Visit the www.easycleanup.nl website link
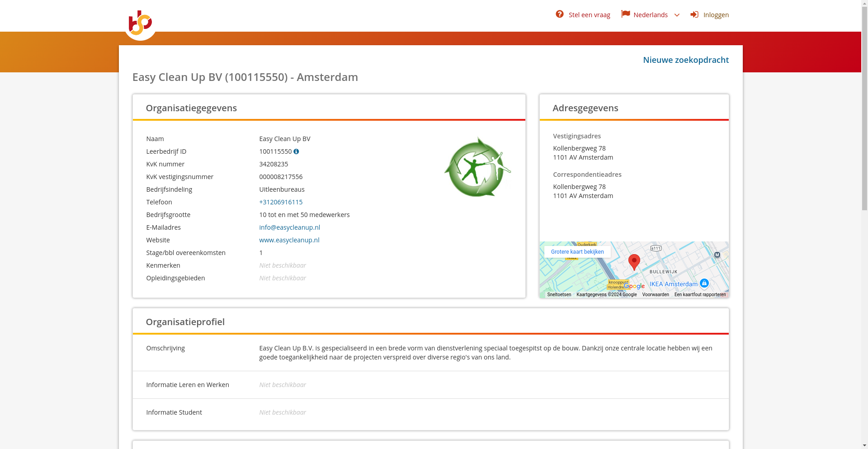Screen dimensions: 868x449 click(x=289, y=240)
